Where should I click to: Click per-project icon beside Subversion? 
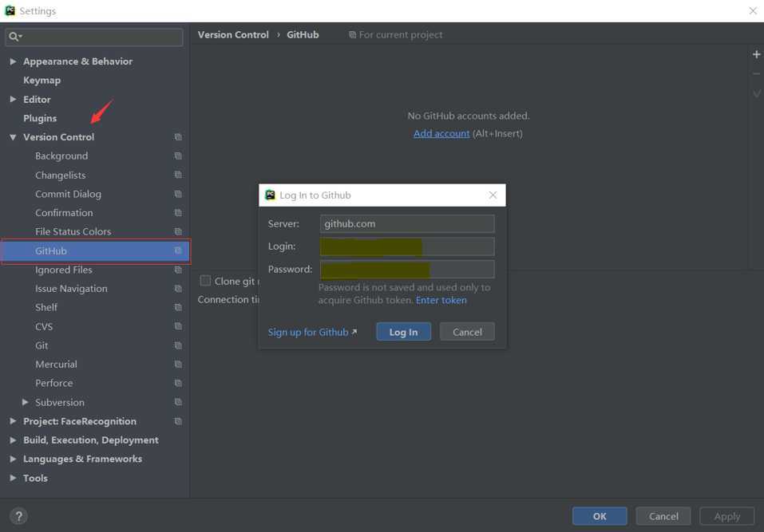point(178,403)
